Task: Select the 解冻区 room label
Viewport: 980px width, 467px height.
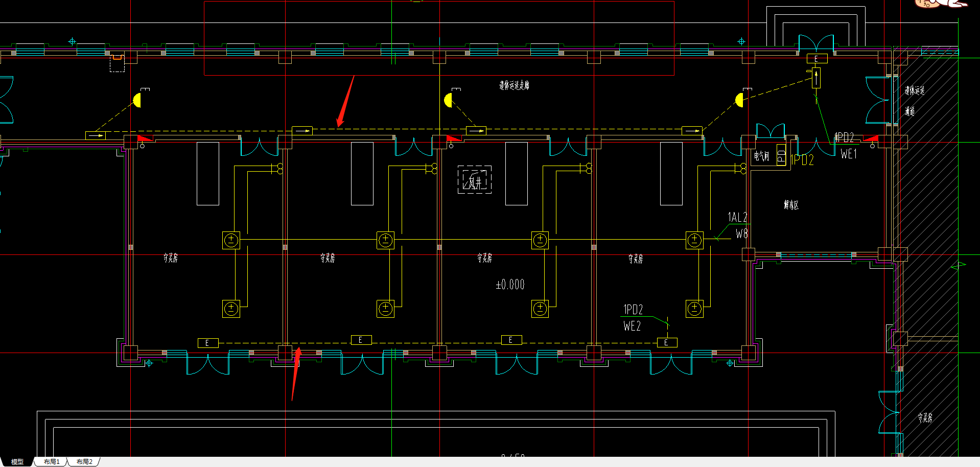Action: click(791, 205)
